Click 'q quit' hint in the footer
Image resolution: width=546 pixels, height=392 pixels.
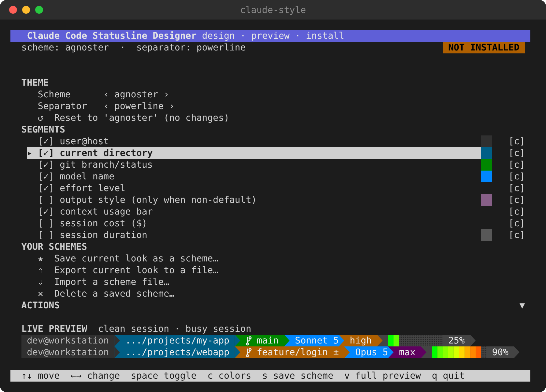pyautogui.click(x=448, y=376)
